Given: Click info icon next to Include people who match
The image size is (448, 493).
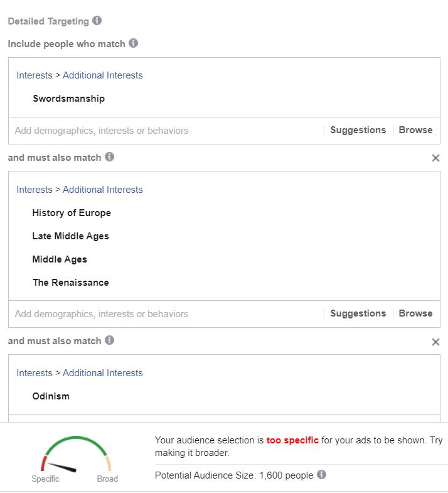Looking at the screenshot, I should click(x=133, y=43).
